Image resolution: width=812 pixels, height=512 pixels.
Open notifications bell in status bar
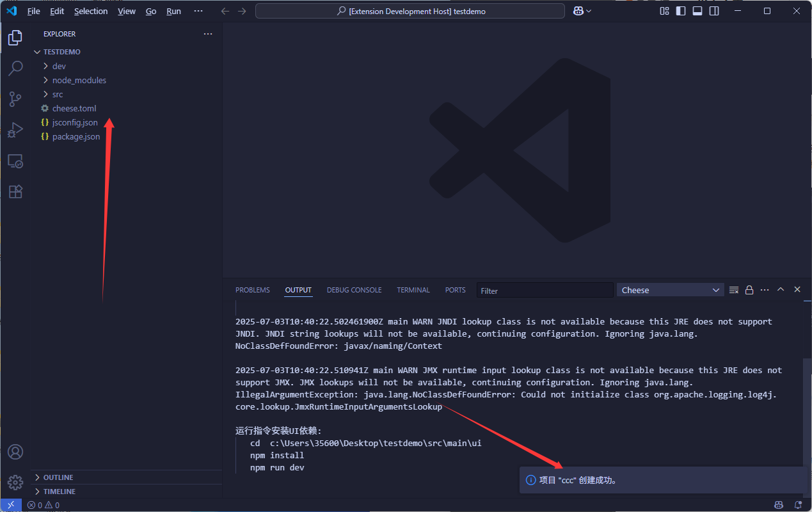click(x=798, y=505)
